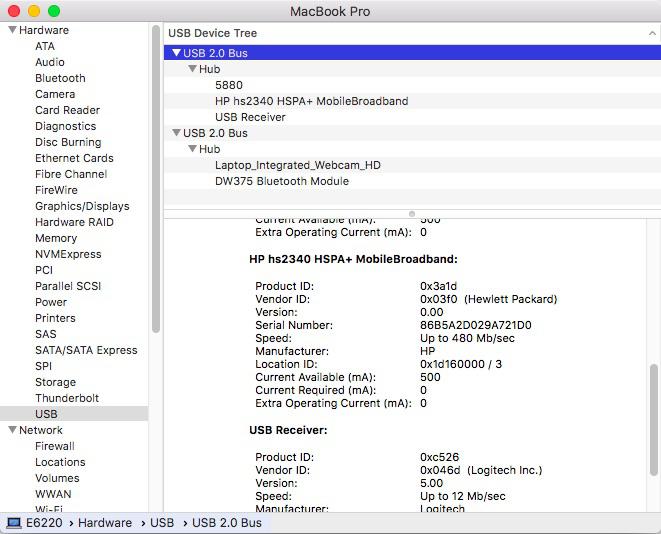
Task: Collapse the second USB 2.0 Bus triangle
Action: 177,133
